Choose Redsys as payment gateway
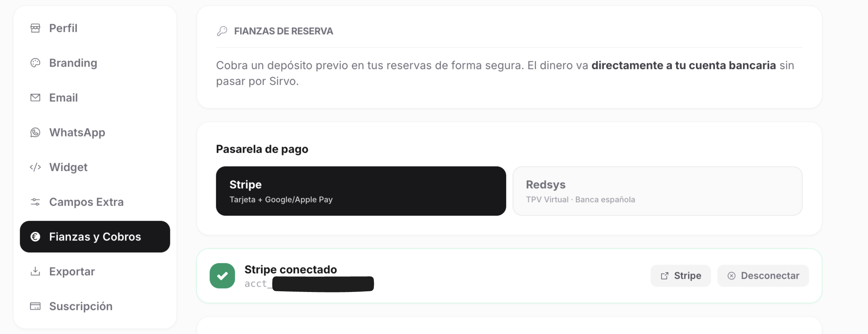Image resolution: width=868 pixels, height=334 pixels. (657, 191)
